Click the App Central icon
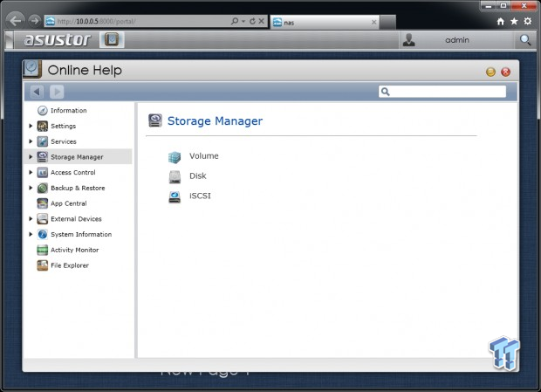This screenshot has height=392, width=541. 42,203
